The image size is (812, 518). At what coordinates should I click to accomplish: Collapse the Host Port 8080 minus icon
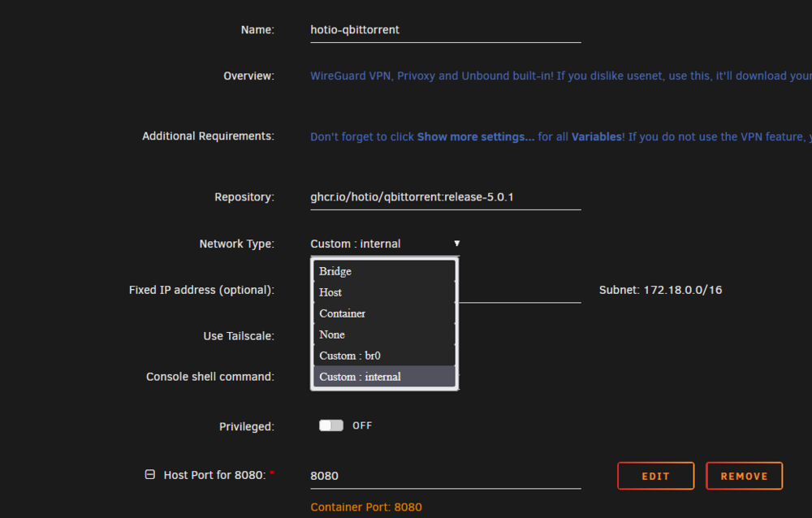(149, 474)
